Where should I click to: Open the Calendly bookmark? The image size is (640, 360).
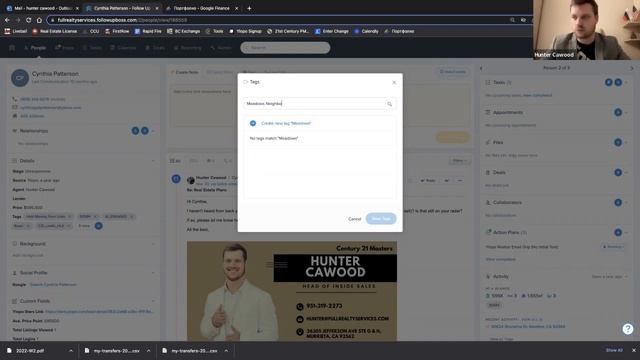(367, 31)
